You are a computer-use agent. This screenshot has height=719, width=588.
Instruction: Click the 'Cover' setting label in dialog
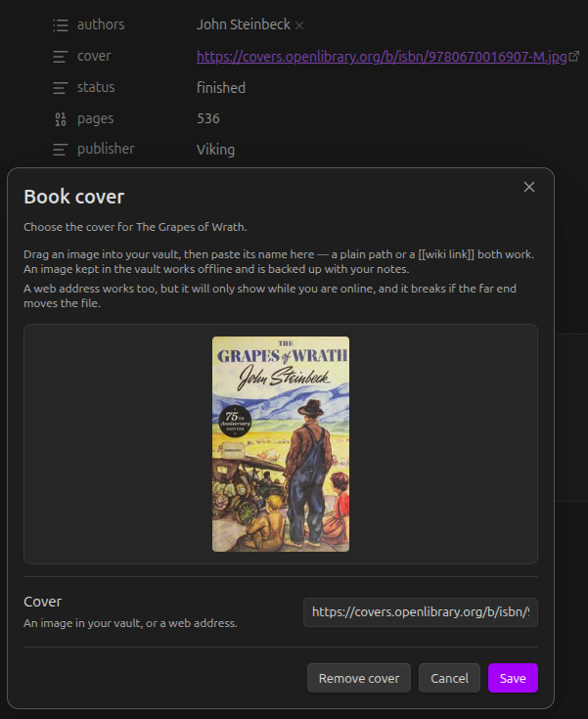tap(43, 602)
